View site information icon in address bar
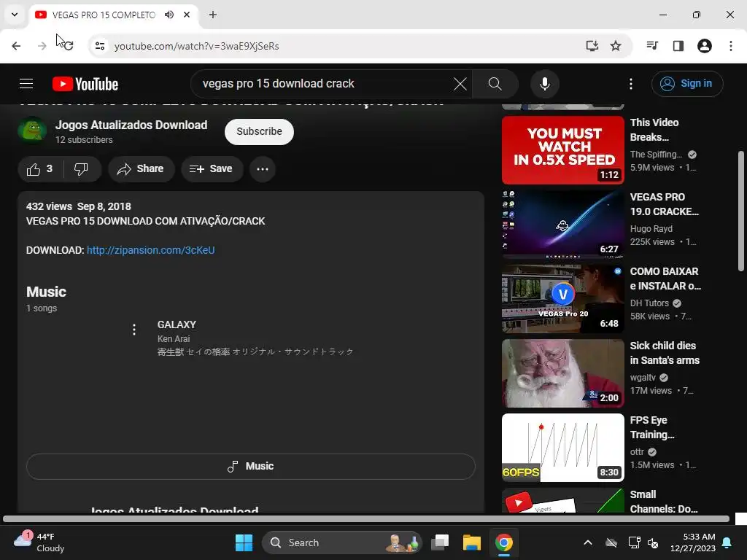Screen dimensions: 747x560 100,46
